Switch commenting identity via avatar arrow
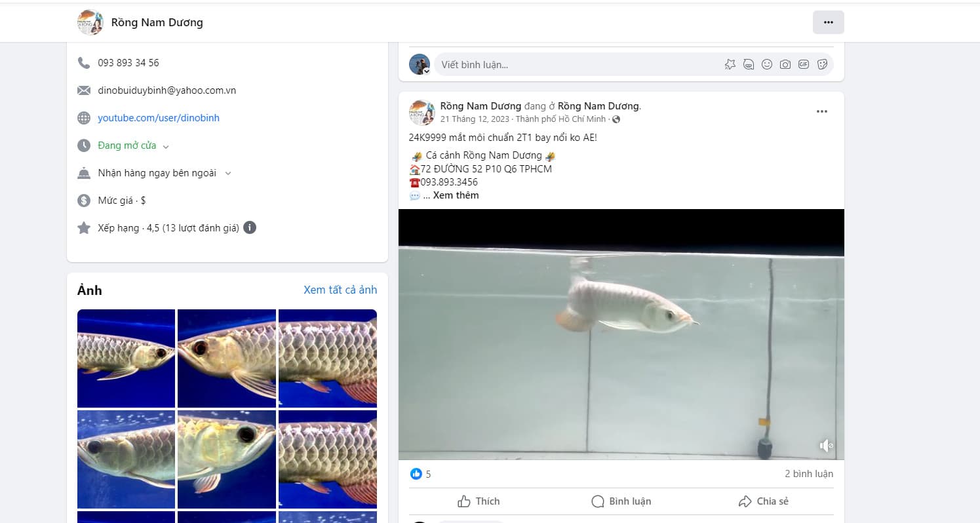The width and height of the screenshot is (980, 523). point(427,71)
